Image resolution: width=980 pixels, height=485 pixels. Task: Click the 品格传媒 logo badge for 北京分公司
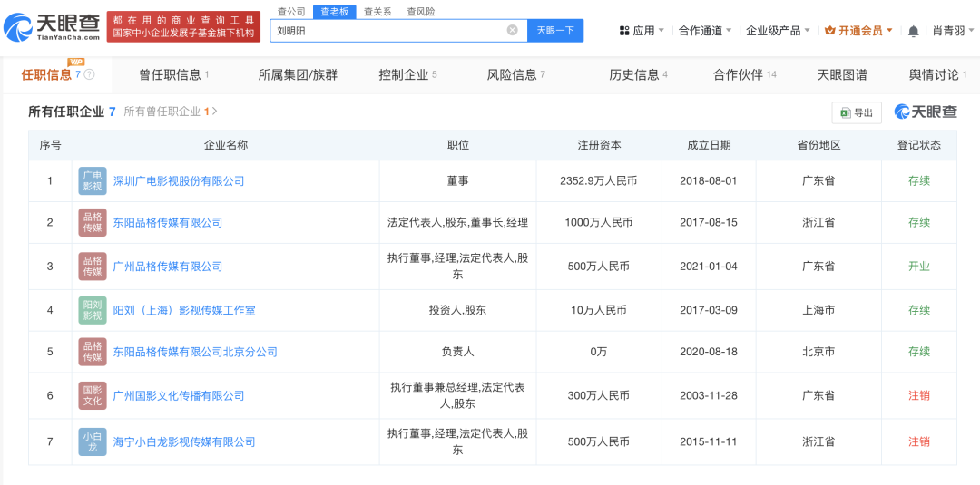pos(93,352)
